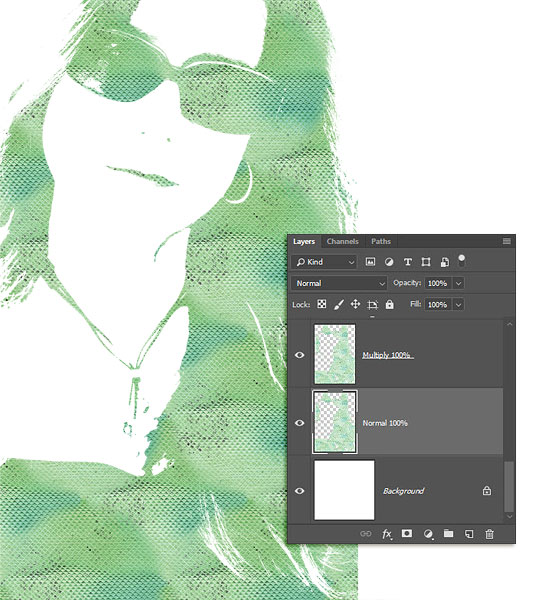Filter for smart objects icon

[445, 262]
